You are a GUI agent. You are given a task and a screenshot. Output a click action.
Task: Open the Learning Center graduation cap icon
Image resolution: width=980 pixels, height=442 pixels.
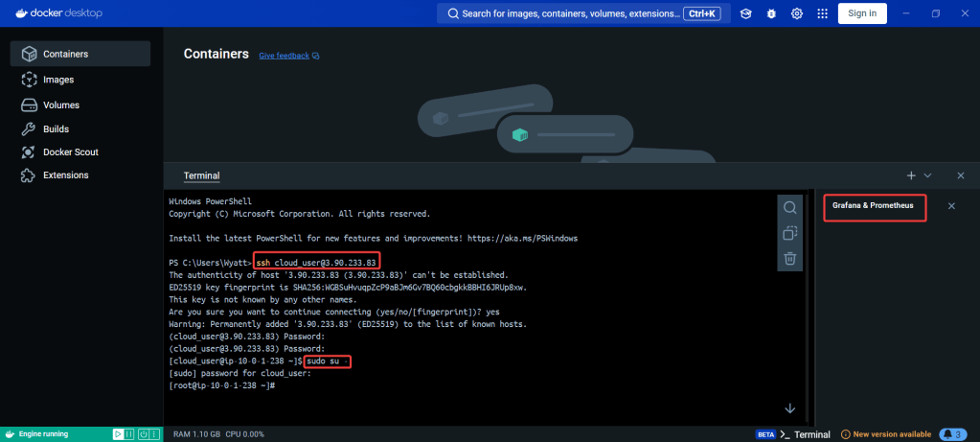tap(746, 13)
